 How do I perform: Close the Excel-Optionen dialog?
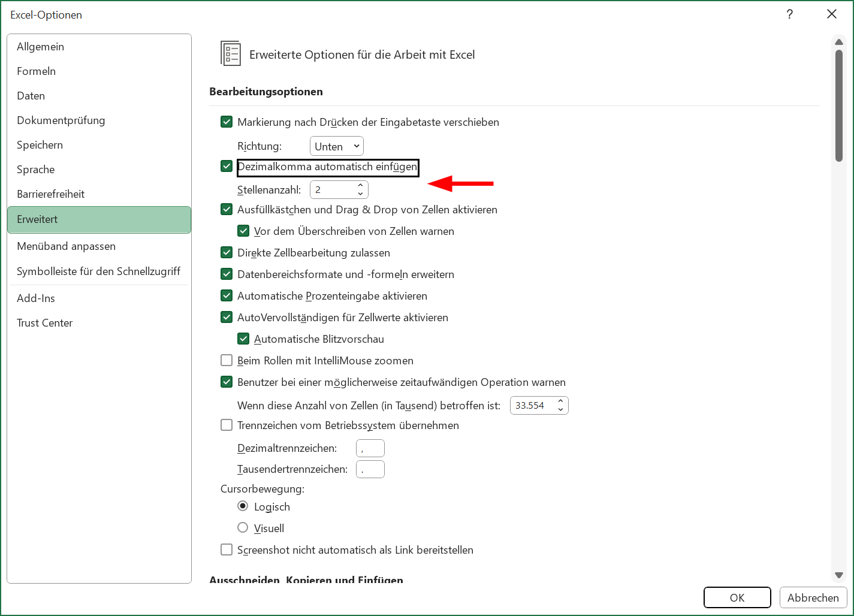832,14
